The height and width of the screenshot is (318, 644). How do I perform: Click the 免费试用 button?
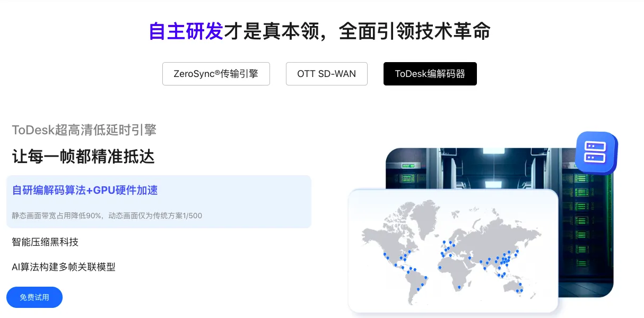click(x=34, y=297)
